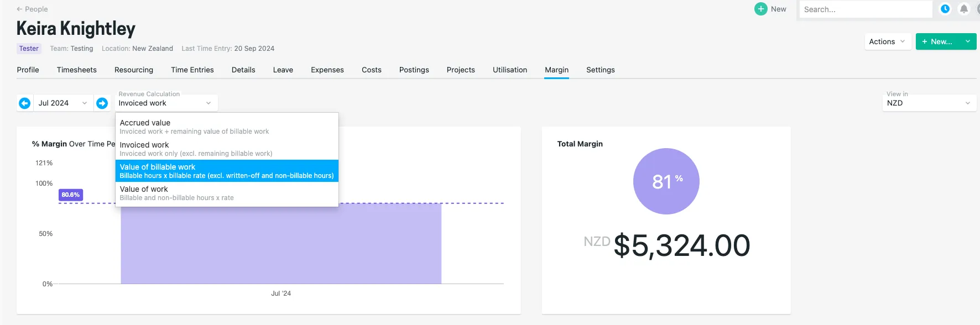Image resolution: width=980 pixels, height=325 pixels.
Task: Click the Location: New Zealand text
Action: [137, 49]
